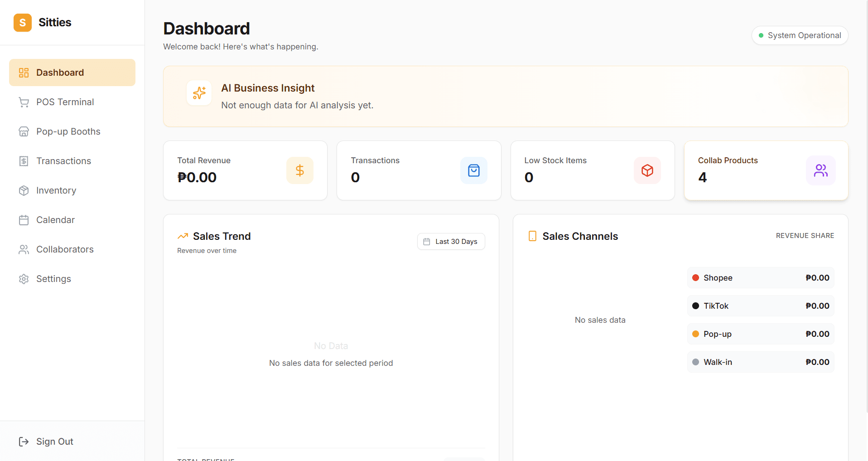Select the Shopee channel row

[761, 278]
